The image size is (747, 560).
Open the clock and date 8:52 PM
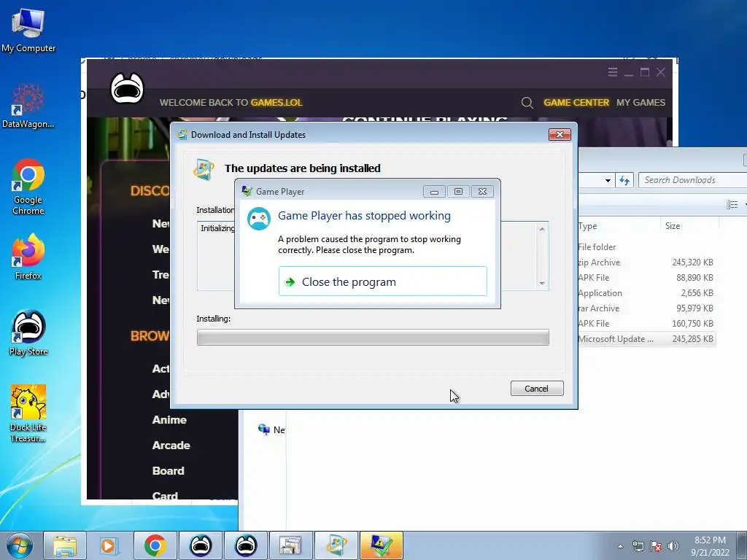(x=710, y=546)
